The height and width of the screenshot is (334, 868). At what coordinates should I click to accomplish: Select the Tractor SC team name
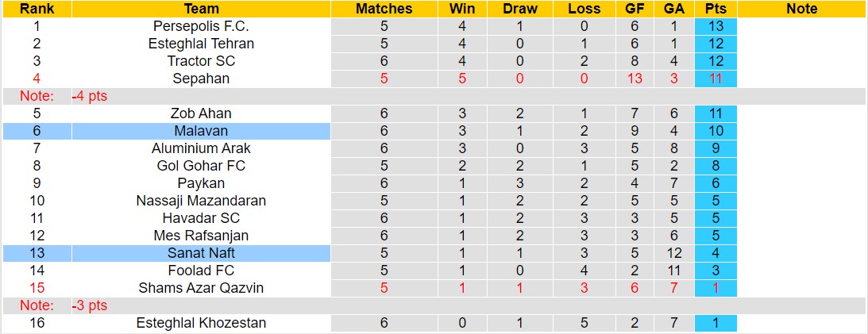[x=201, y=61]
